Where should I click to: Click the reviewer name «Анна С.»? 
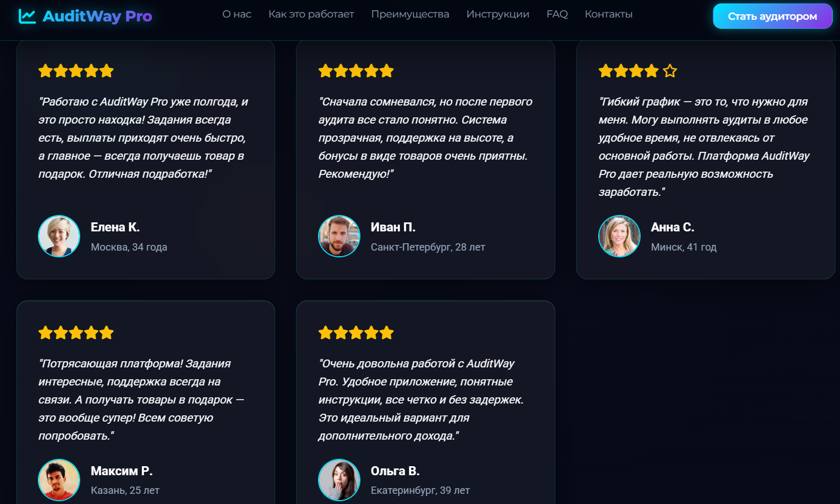pos(672,227)
